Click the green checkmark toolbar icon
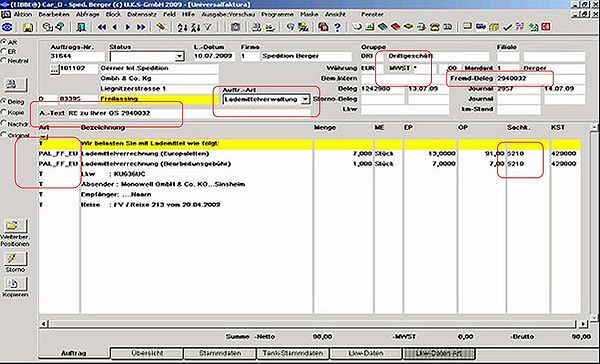 tap(507, 27)
